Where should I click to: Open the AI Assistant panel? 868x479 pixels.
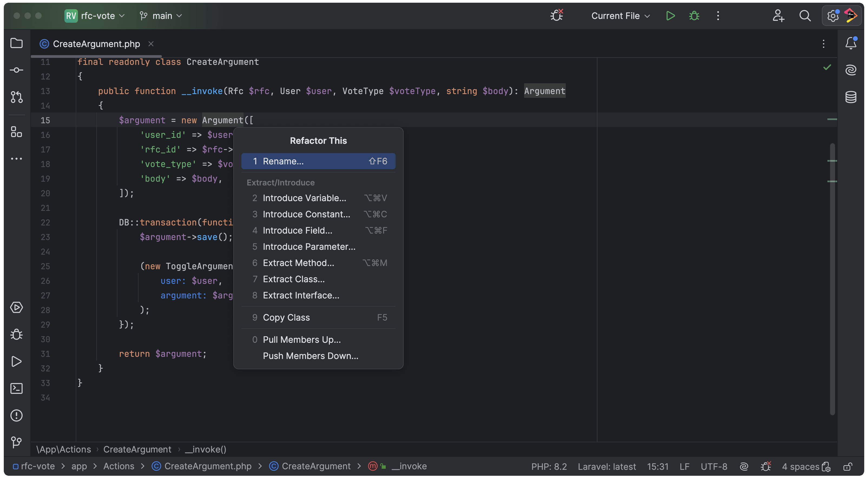tap(851, 70)
